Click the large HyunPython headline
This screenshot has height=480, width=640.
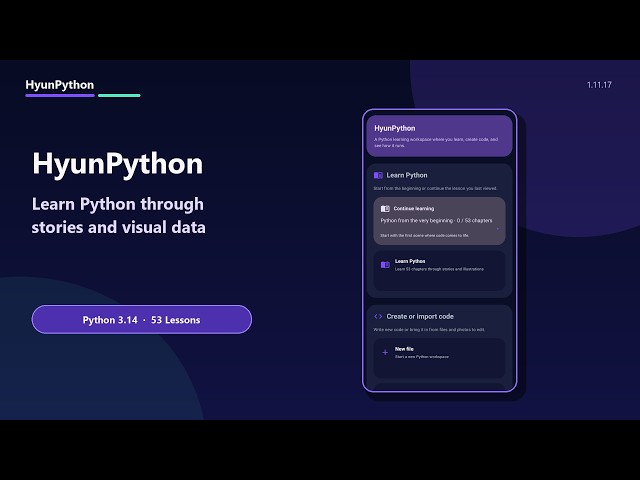(118, 164)
